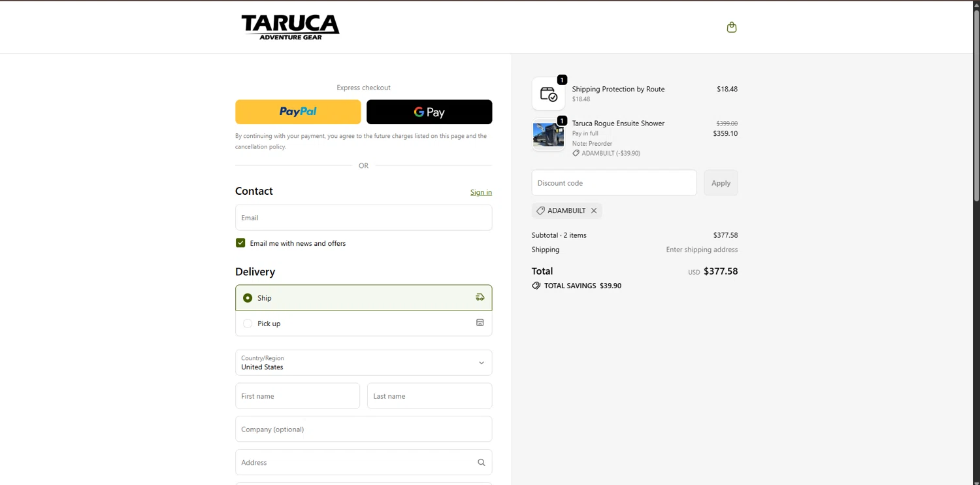Viewport: 980px width, 485px height.
Task: Click the $359.10 discounted price
Action: 725,133
